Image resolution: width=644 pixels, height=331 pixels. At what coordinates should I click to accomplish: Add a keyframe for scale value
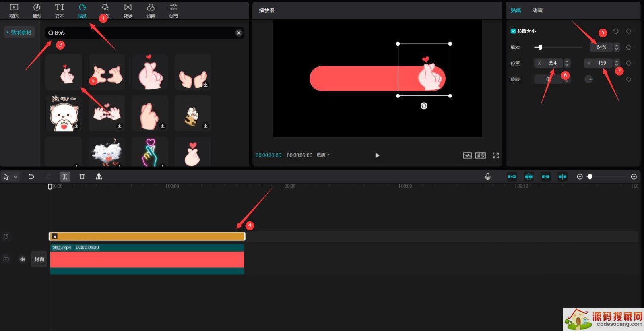coord(628,47)
